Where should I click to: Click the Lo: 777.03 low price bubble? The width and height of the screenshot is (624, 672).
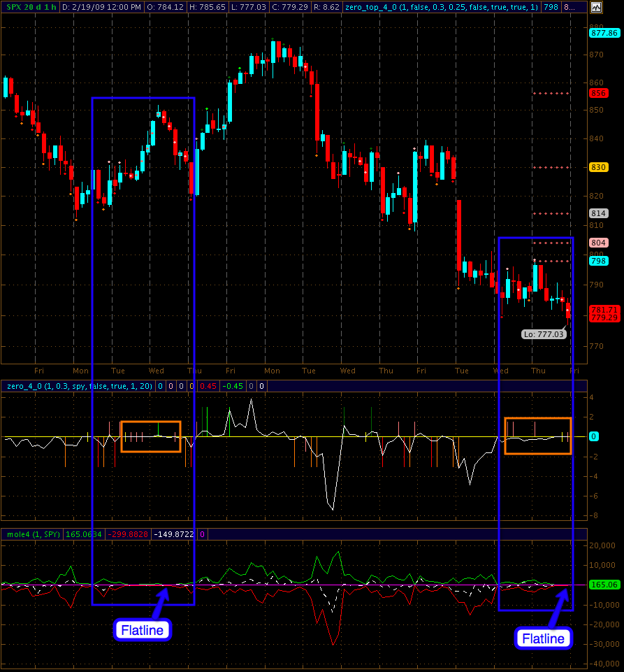click(543, 334)
